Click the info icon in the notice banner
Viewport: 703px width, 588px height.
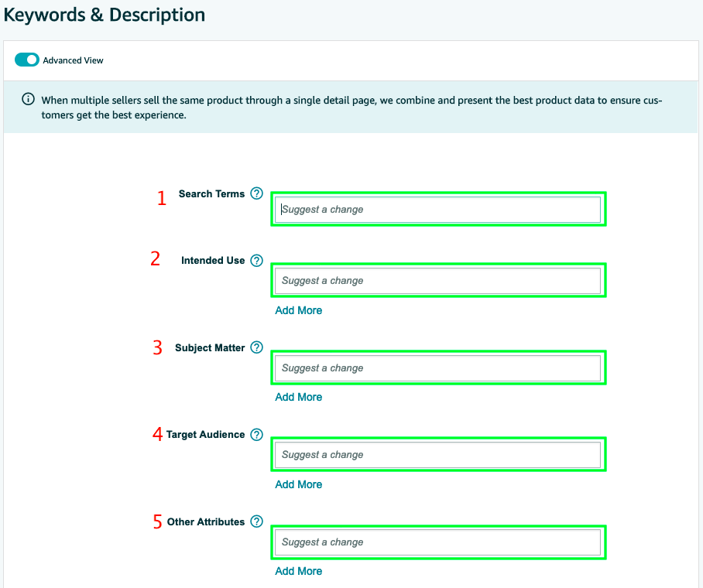pyautogui.click(x=28, y=99)
